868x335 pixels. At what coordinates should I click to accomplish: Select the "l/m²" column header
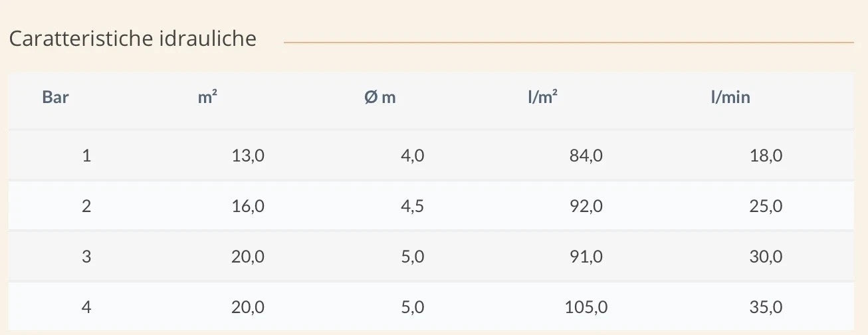542,98
